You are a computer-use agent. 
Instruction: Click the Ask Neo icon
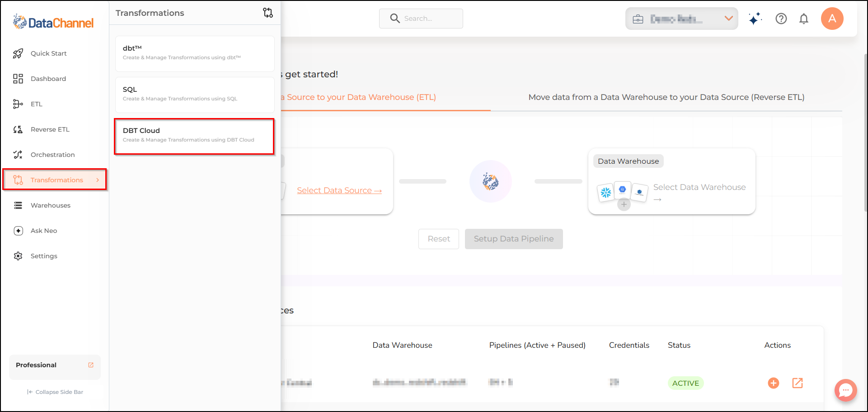coord(18,231)
